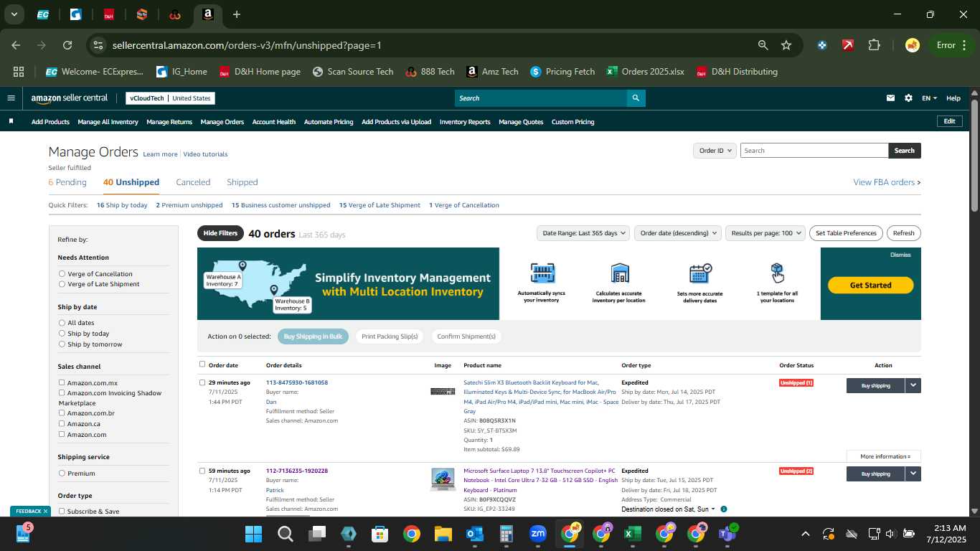Open Outlook from the taskbar
Screen dimensions: 980x551
(474, 534)
